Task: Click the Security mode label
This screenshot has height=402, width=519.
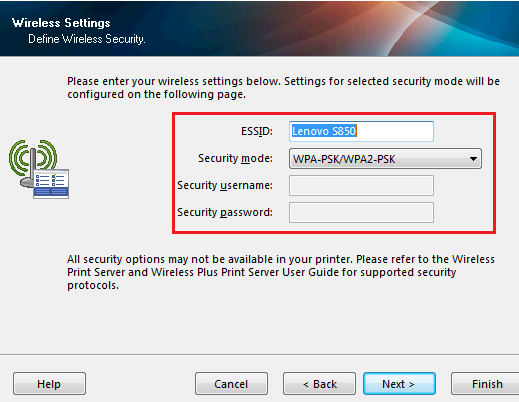Action: coord(235,158)
